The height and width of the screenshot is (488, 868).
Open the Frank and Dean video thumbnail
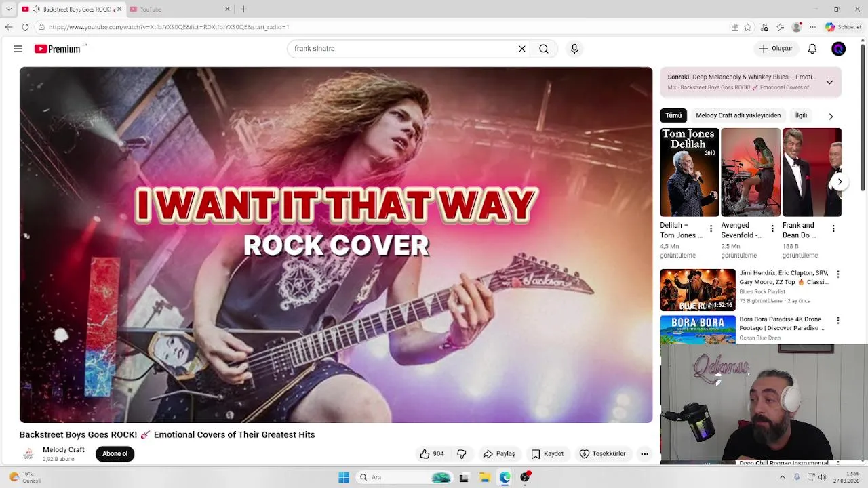pos(812,172)
